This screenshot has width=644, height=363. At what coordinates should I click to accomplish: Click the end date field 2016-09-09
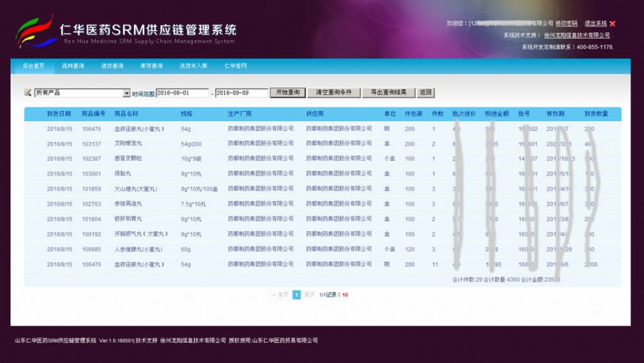241,93
